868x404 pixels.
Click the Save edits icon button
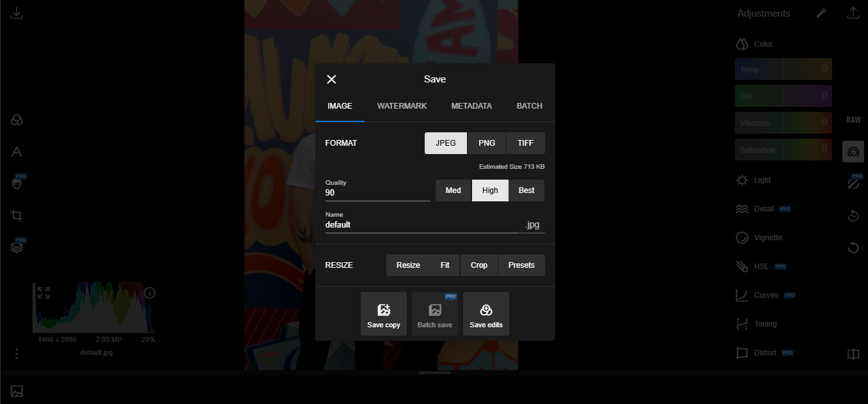point(485,314)
